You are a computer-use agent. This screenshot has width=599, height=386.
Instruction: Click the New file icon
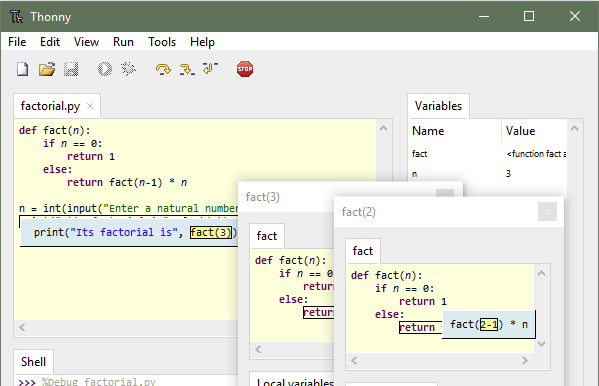click(x=23, y=69)
